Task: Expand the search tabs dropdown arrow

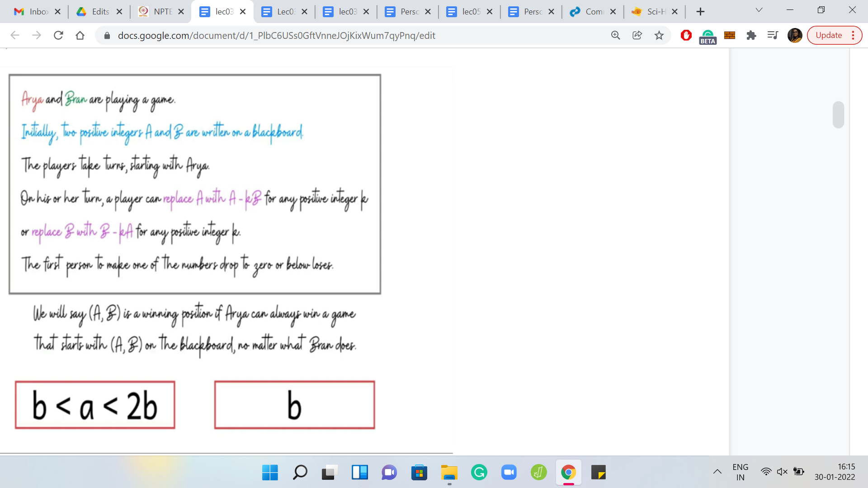Action: 759,10
